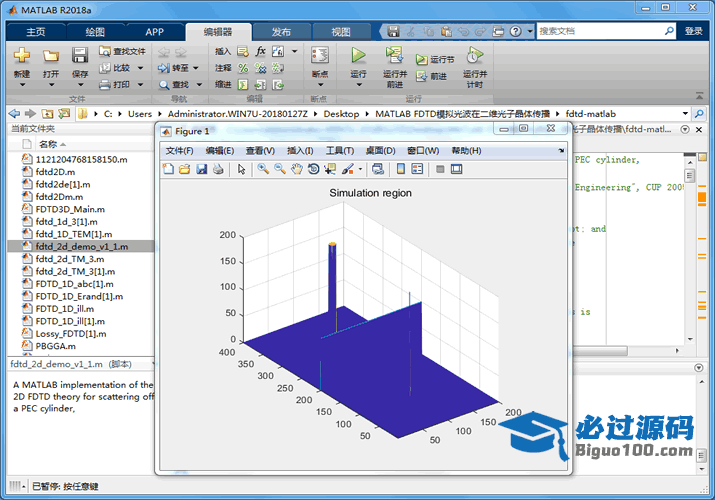Screen dimensions: 715x500
Task: Open the Save (保存) dropdown arrow
Action: pos(80,85)
